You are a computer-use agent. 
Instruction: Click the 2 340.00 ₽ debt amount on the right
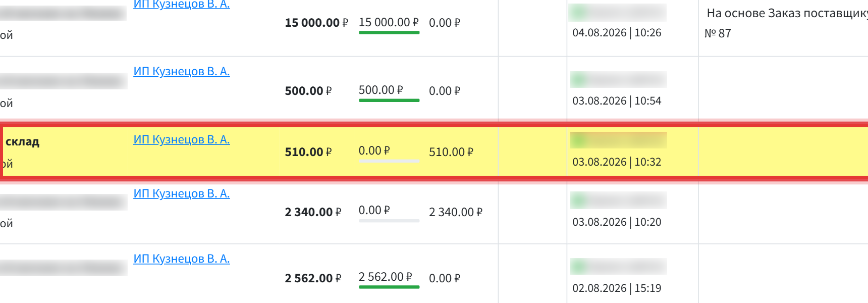point(456,212)
